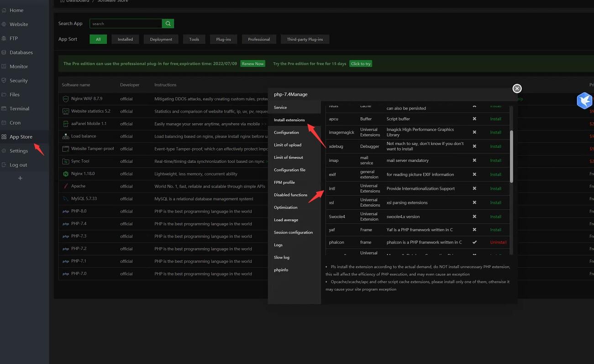Image resolution: width=594 pixels, height=364 pixels.
Task: Click the Renew Now button
Action: click(x=252, y=64)
